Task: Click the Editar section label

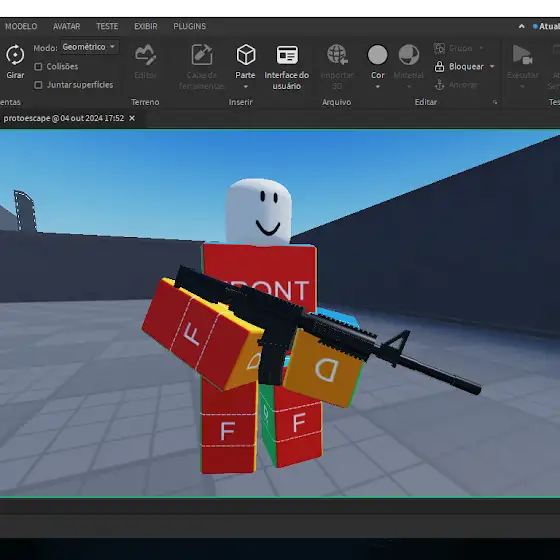Action: point(426,102)
